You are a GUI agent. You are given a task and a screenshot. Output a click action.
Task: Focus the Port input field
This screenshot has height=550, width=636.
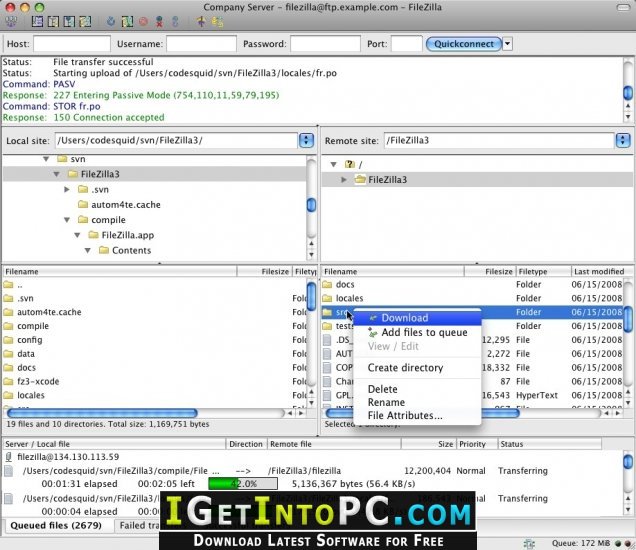point(406,44)
